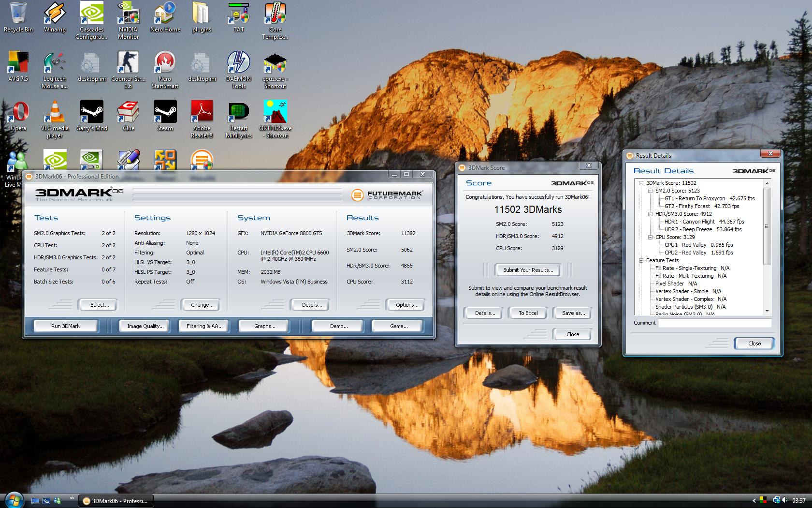Screen dimensions: 812x508
Task: Launch Steam from the desktop
Action: (x=165, y=116)
